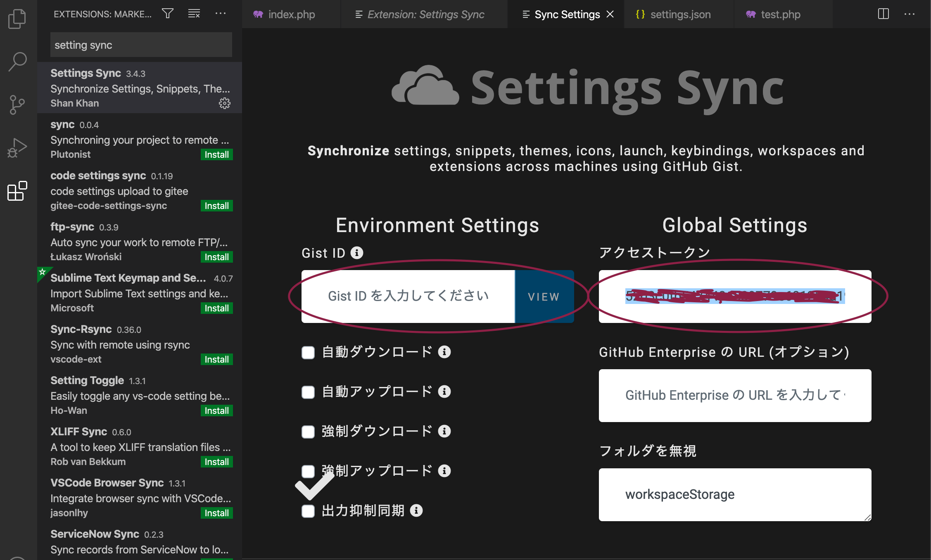The image size is (931, 560).
Task: Open the Extensions panel more actions menu
Action: 221,14
